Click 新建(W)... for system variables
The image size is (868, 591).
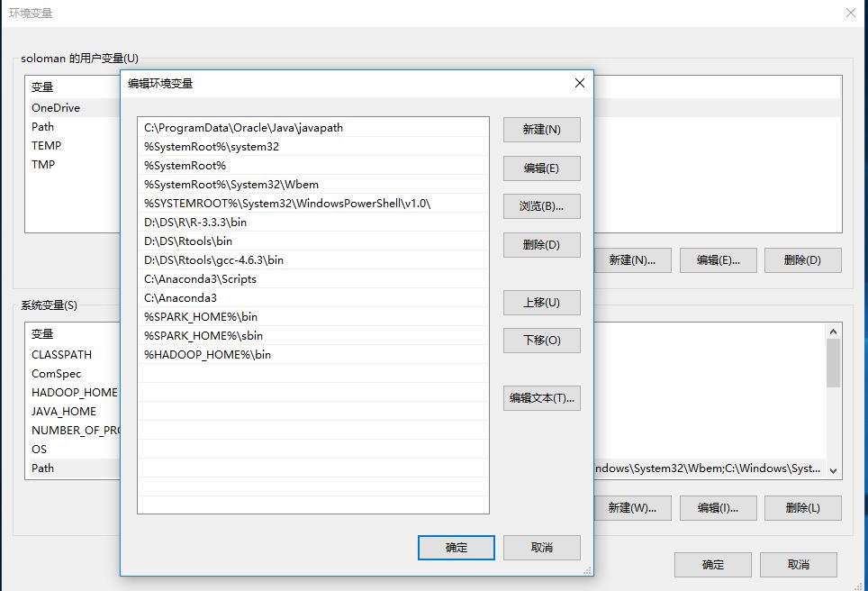pos(632,508)
